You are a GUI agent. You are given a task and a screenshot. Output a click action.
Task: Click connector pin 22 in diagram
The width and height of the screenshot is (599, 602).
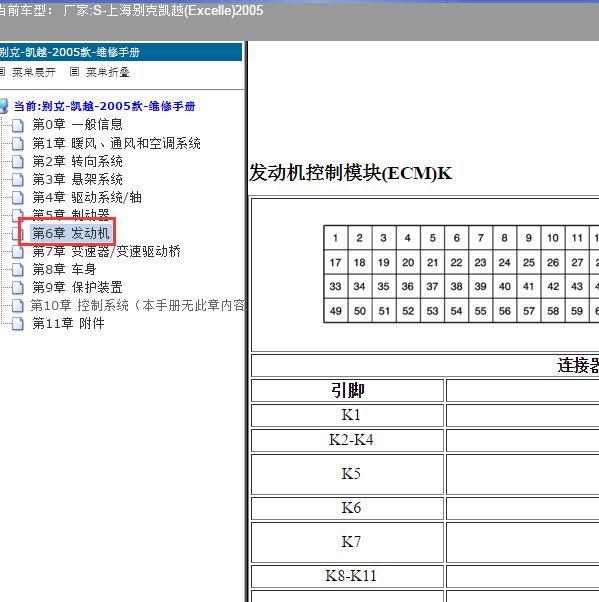point(456,263)
